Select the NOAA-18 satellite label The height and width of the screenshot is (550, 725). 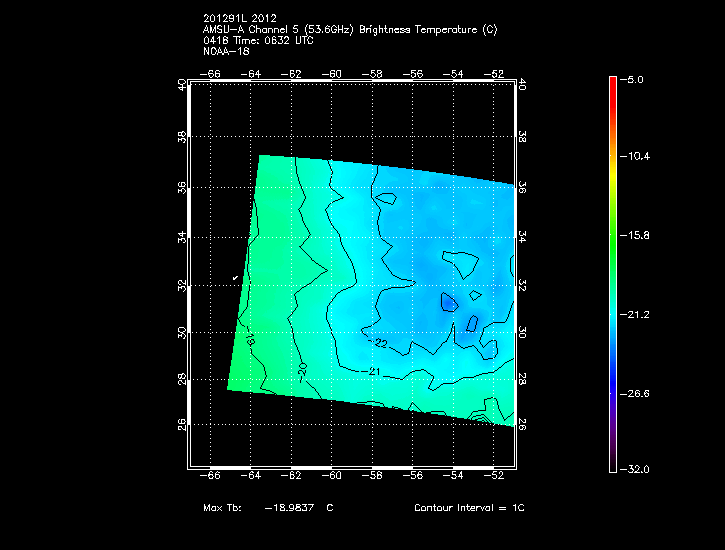[225, 52]
